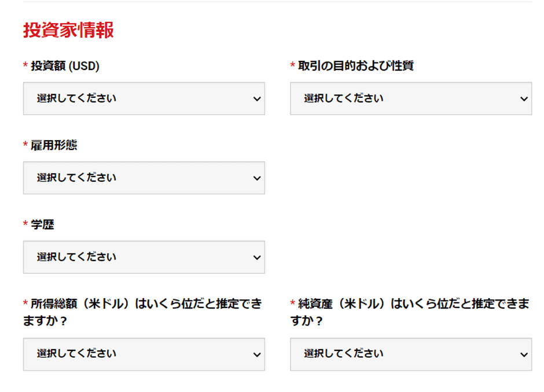The width and height of the screenshot is (544, 392).
Task: Open the 所得総額 (米ドル) dropdown
Action: 144,354
